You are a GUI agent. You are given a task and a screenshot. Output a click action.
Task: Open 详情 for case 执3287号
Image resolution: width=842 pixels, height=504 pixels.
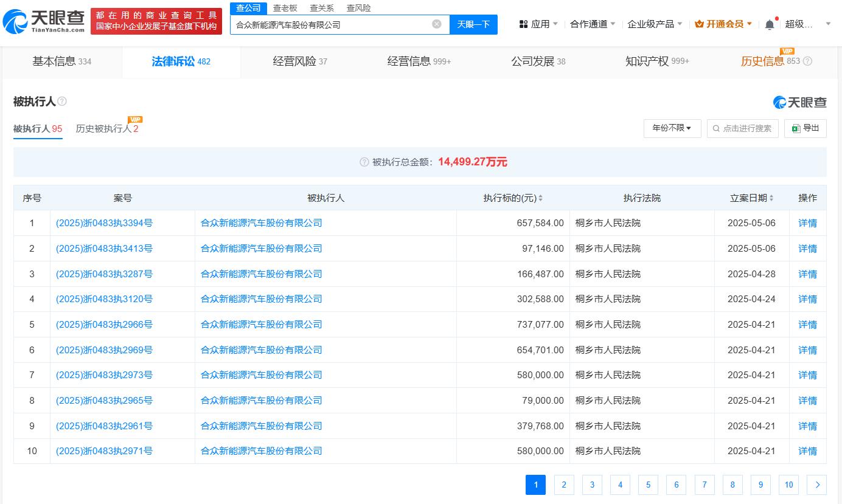click(x=808, y=274)
